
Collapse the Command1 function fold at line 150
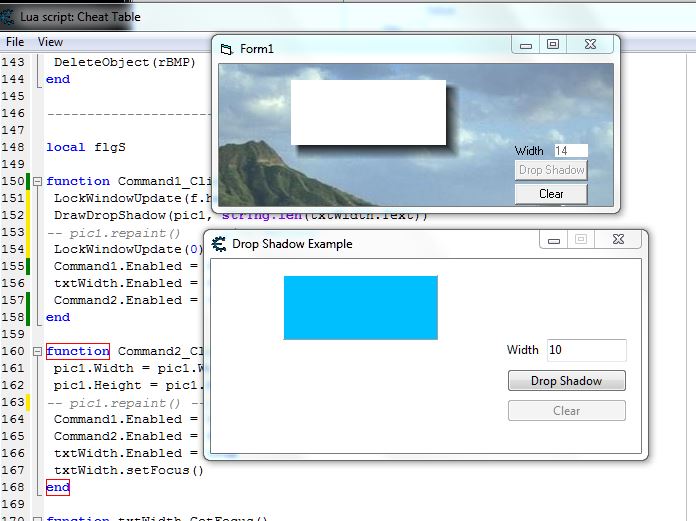[37, 182]
